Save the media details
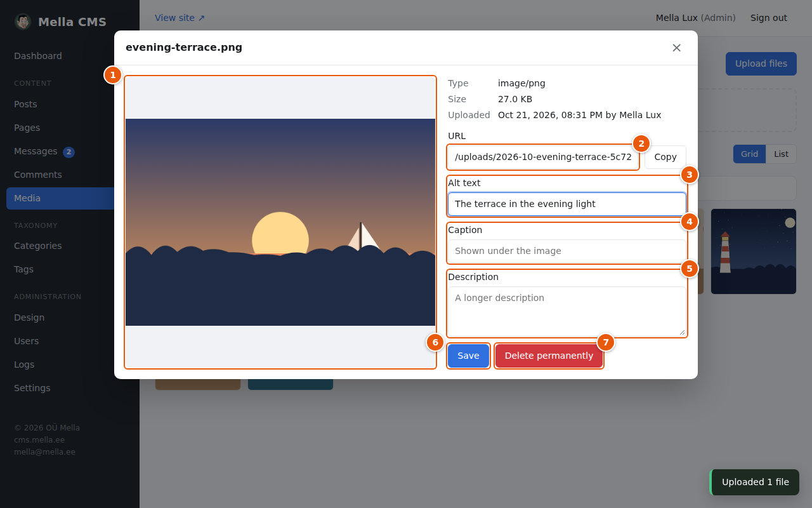Viewport: 812px width, 508px height. pyautogui.click(x=468, y=356)
